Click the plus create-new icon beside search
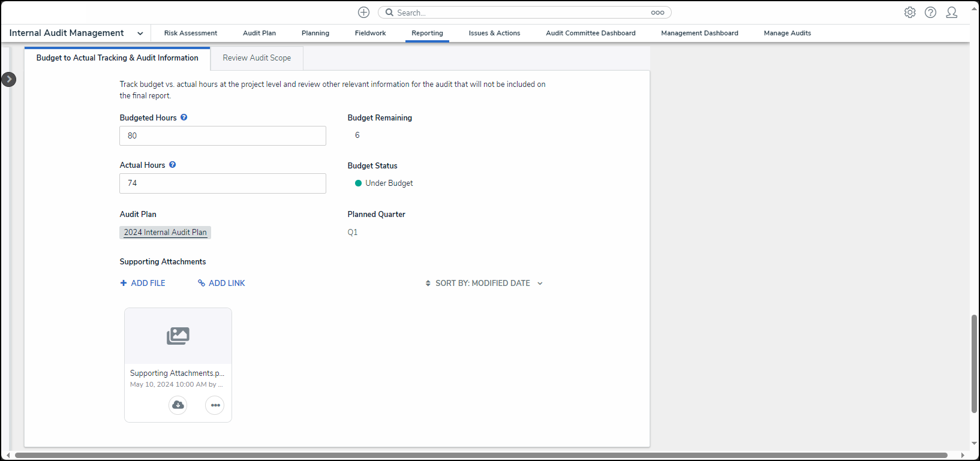 click(x=363, y=13)
